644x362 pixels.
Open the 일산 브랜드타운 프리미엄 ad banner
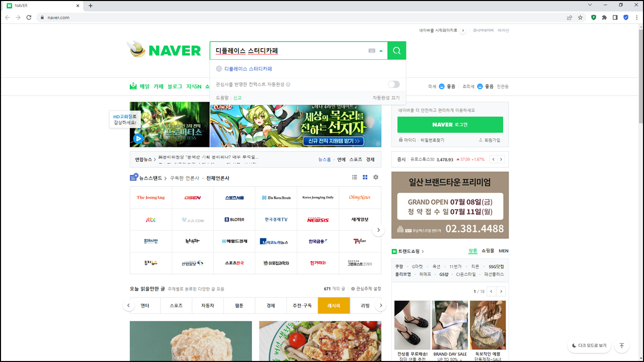pyautogui.click(x=450, y=205)
